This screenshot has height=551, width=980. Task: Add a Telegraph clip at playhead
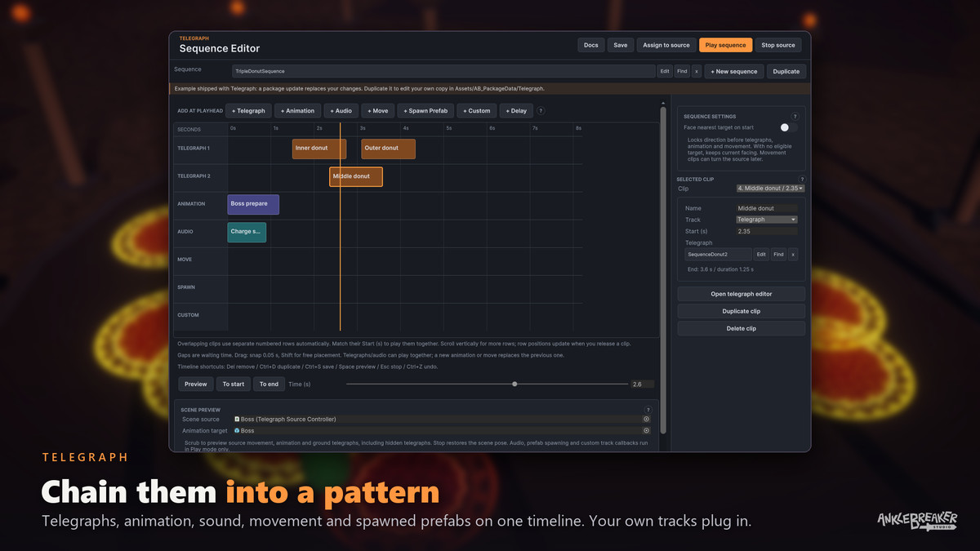[248, 111]
